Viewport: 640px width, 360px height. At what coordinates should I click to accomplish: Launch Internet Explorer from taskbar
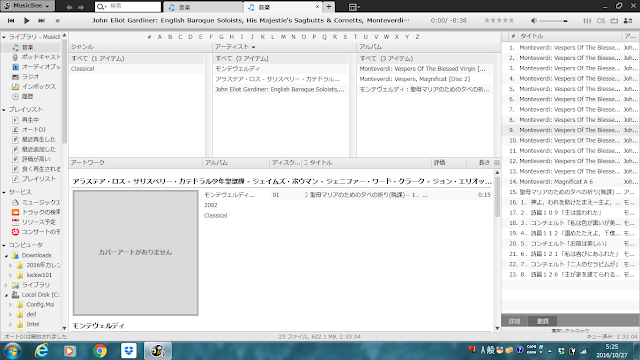coord(42,351)
